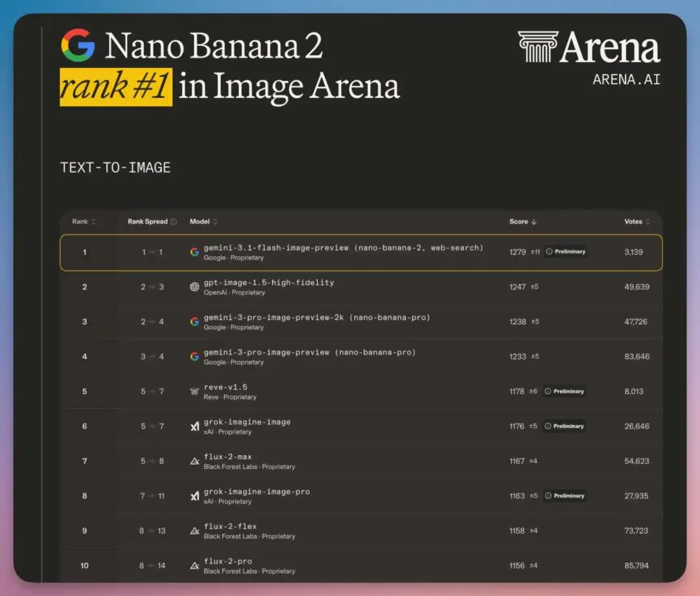Click xAI icon beside grok-imagine-image-pro
Image resolution: width=700 pixels, height=596 pixels.
pos(194,496)
